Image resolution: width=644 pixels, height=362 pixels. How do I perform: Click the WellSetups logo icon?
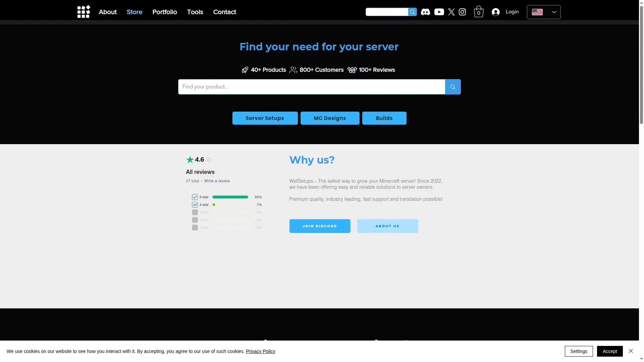coord(84,12)
